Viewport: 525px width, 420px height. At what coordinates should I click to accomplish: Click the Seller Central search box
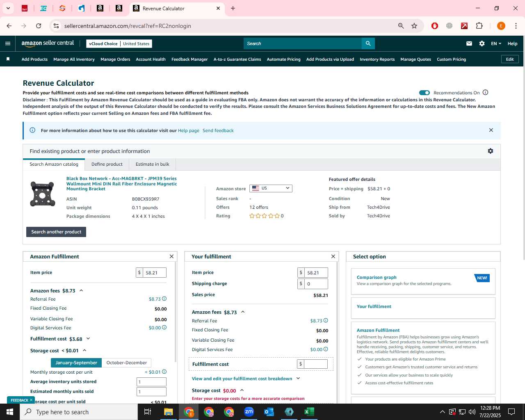[x=303, y=43]
